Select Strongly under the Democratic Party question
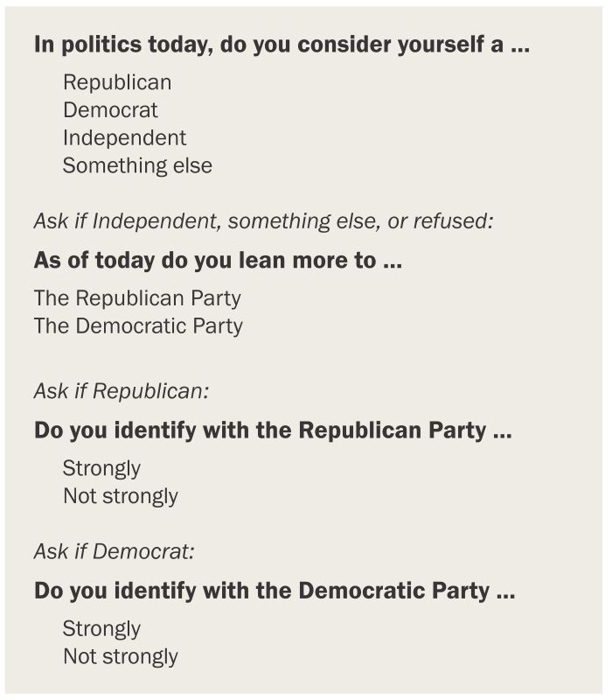The width and height of the screenshot is (612, 700). click(101, 628)
